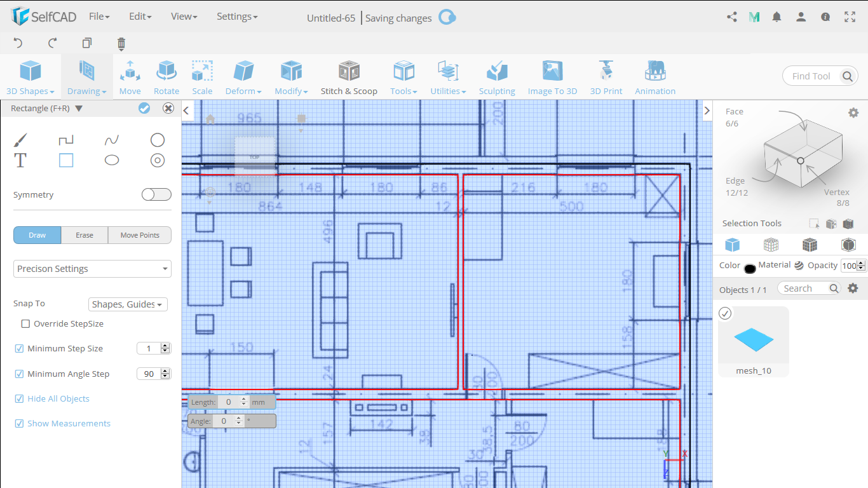Switch to Move Points mode
Screen dimensions: 868x488
[140, 235]
